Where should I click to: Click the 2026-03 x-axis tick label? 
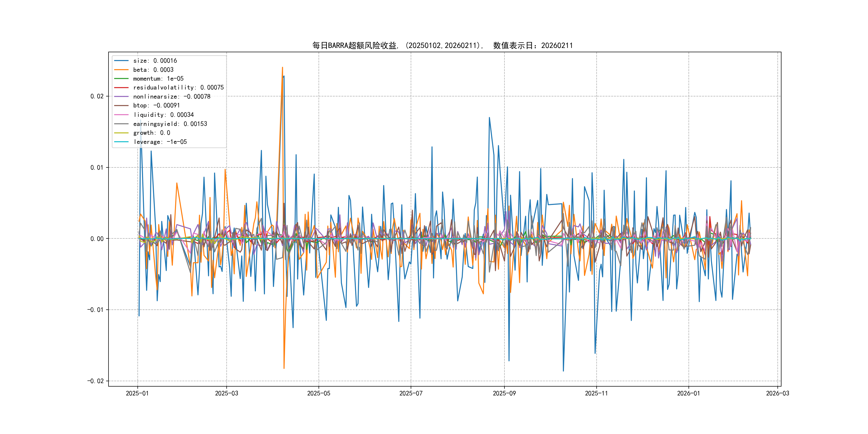(777, 393)
